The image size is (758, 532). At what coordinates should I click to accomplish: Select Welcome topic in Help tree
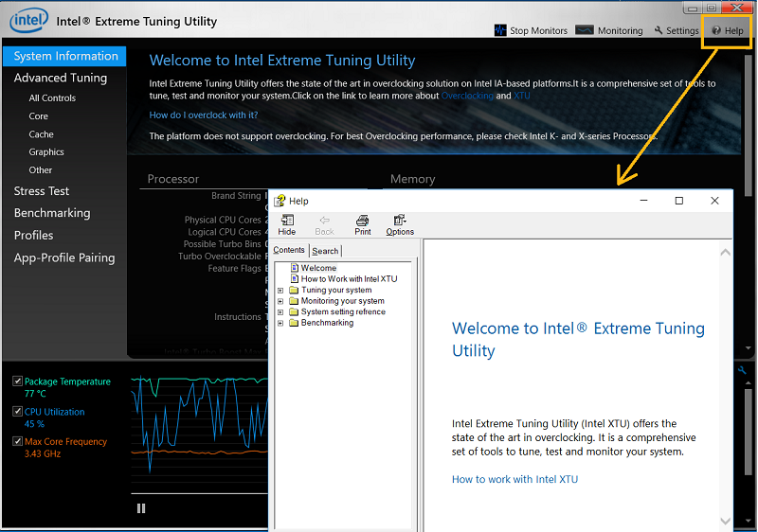tap(318, 268)
